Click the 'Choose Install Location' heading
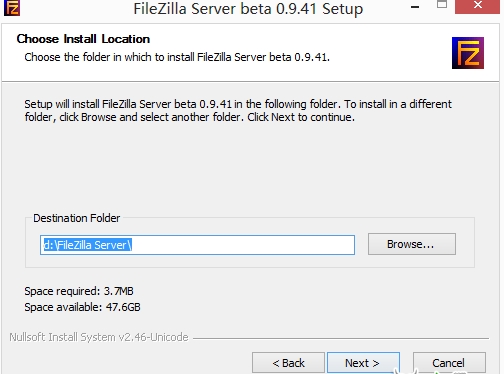This screenshot has width=504, height=374. 83,39
